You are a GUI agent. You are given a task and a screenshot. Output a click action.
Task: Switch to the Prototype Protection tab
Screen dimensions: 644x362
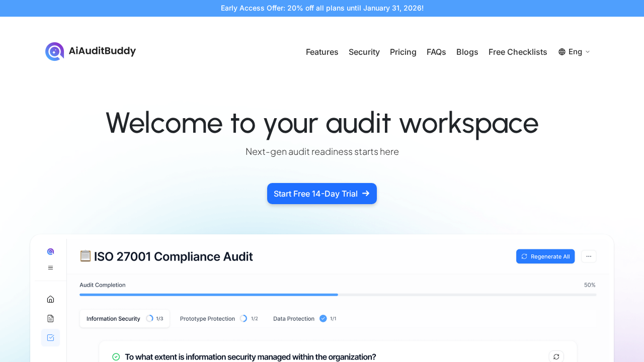point(207,318)
